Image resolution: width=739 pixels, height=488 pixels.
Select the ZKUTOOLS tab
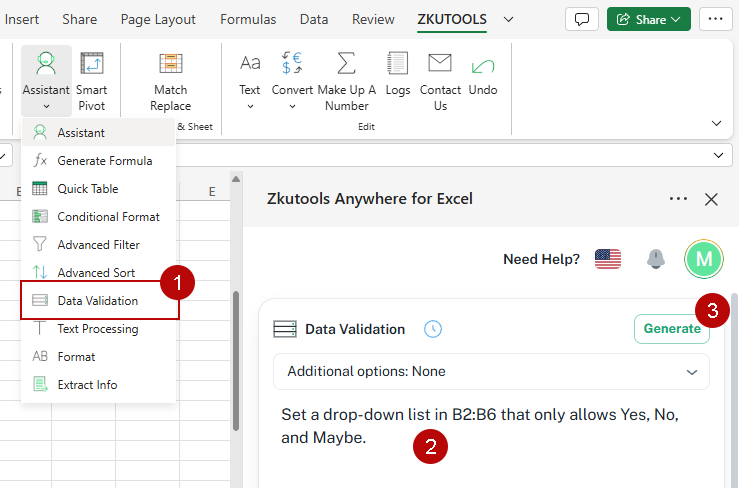coord(452,19)
